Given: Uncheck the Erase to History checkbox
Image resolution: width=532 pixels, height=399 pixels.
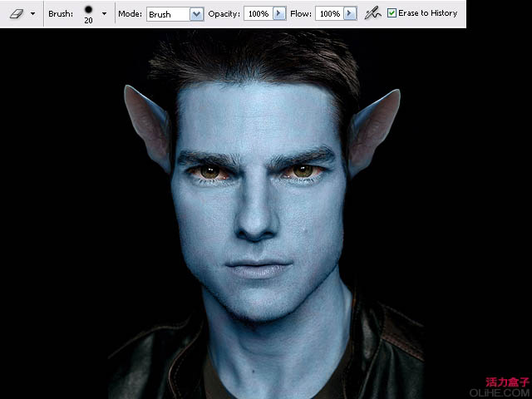Looking at the screenshot, I should (392, 13).
